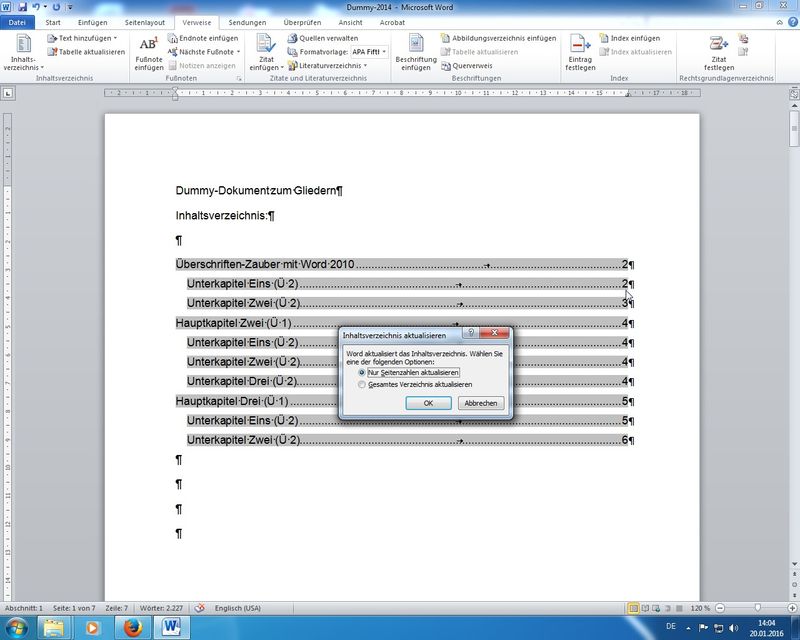
Task: Click the zoom slider handle
Action: [x=758, y=608]
